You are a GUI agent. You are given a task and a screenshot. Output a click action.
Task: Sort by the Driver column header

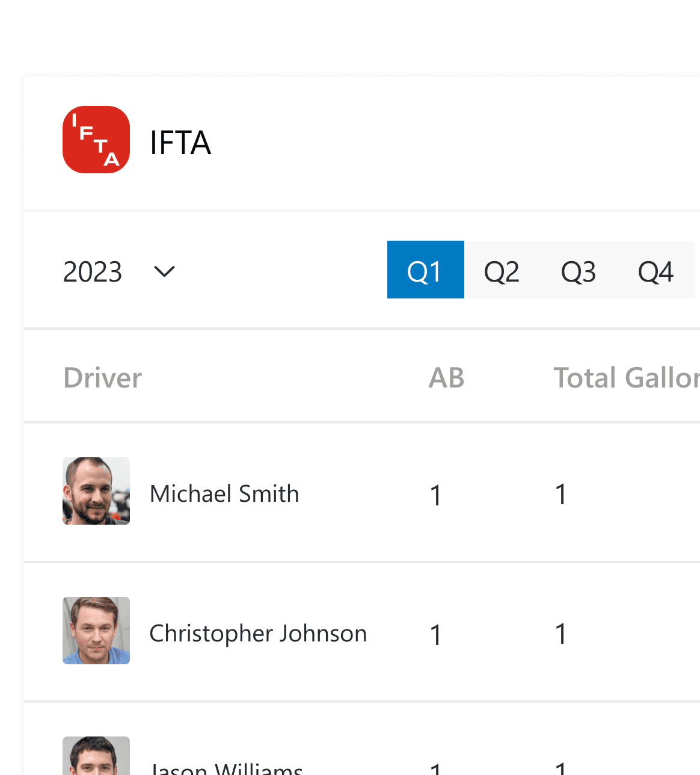pyautogui.click(x=103, y=378)
